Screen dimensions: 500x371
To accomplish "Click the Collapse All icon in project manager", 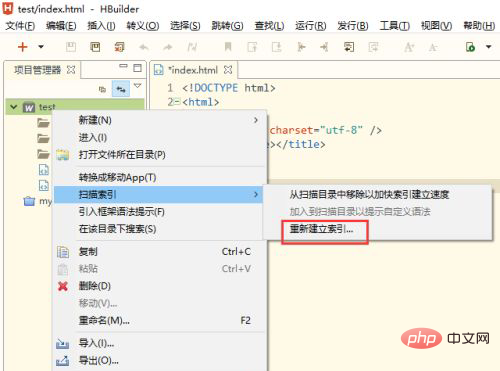I will point(102,89).
